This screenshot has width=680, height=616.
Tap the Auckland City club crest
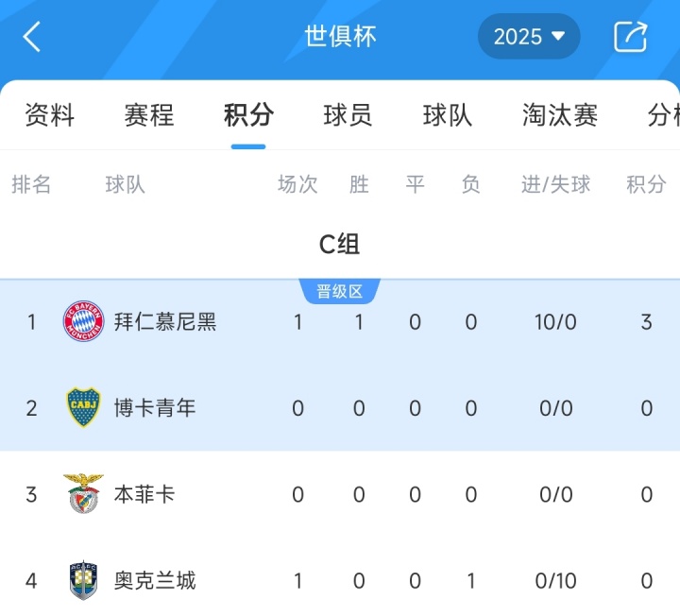(83, 580)
